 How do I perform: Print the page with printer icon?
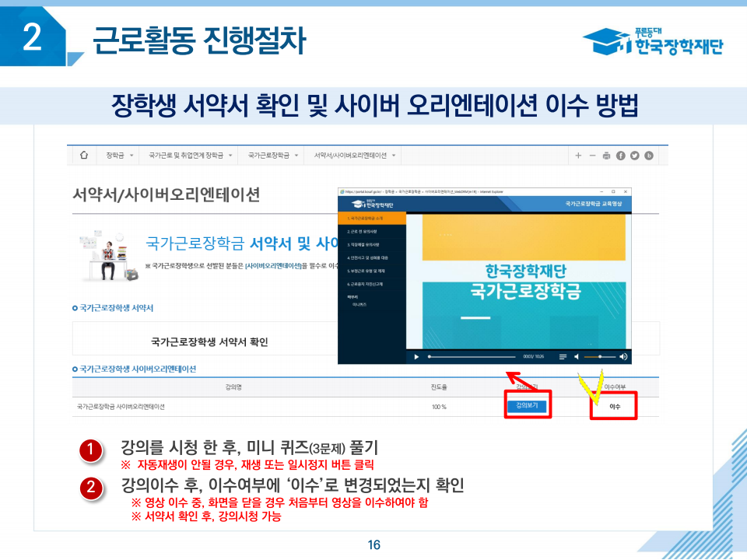click(x=606, y=156)
